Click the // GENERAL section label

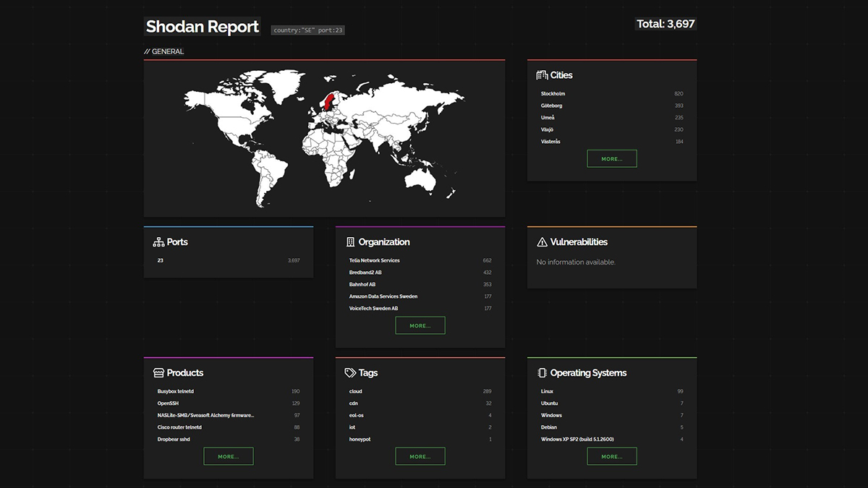click(164, 51)
